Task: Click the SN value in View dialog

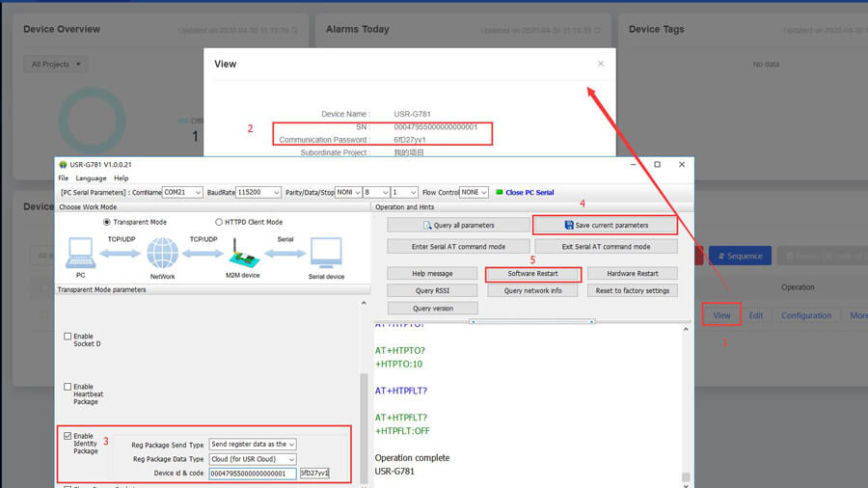Action: tap(435, 126)
